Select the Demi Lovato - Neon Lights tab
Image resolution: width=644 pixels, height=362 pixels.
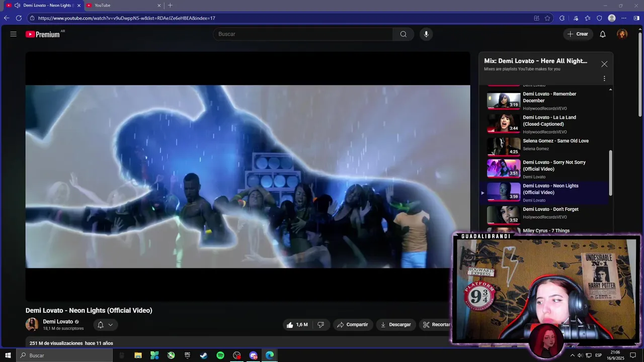coord(43,6)
